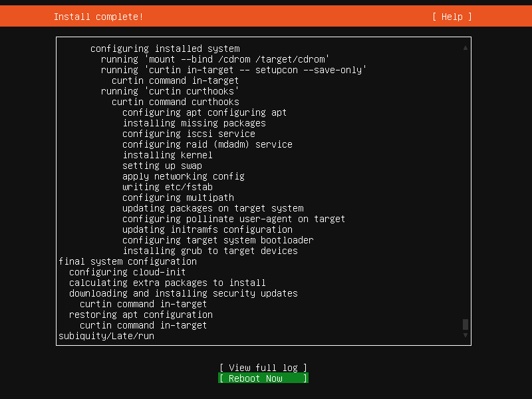Select the 'updating initramfs configuration' entry

click(x=200, y=229)
